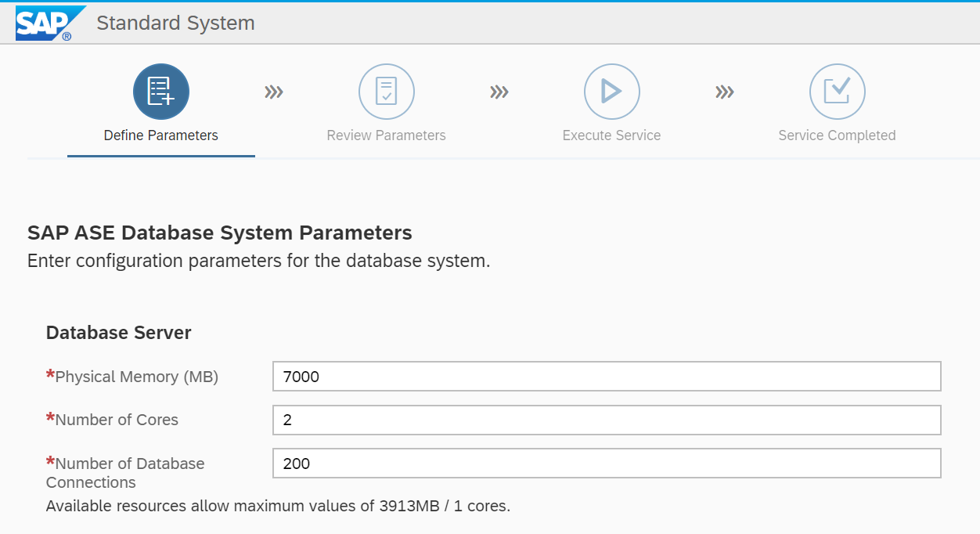Click the SAP logo
The height and width of the screenshot is (534, 980).
[x=49, y=23]
